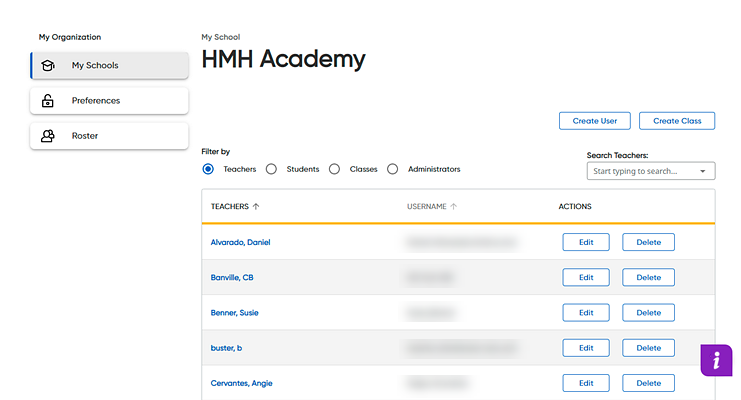This screenshot has height=400, width=741.
Task: Select the Students filter radio button
Action: point(271,169)
